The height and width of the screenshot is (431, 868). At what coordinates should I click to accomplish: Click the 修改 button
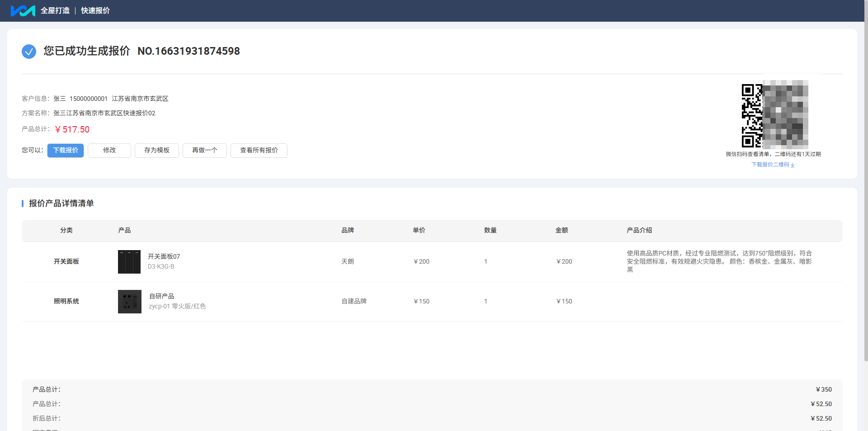[x=109, y=150]
